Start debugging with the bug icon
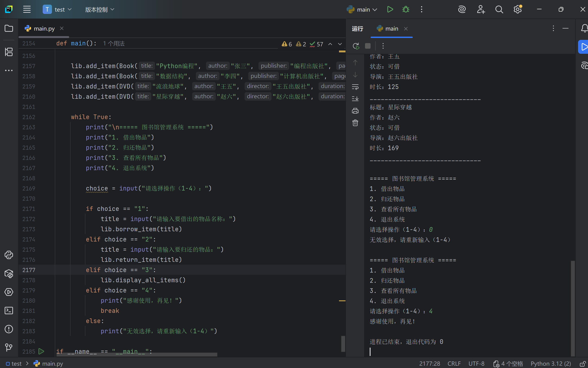Image resolution: width=588 pixels, height=368 pixels. click(x=406, y=10)
